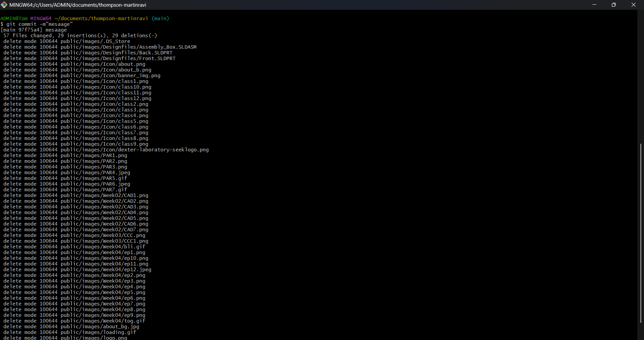
Task: Click the [main 97f75a4] mesaage line
Action: click(x=34, y=30)
